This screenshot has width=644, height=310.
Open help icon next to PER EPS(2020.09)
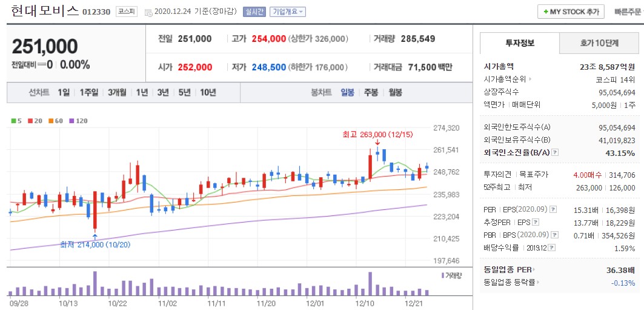coord(553,210)
